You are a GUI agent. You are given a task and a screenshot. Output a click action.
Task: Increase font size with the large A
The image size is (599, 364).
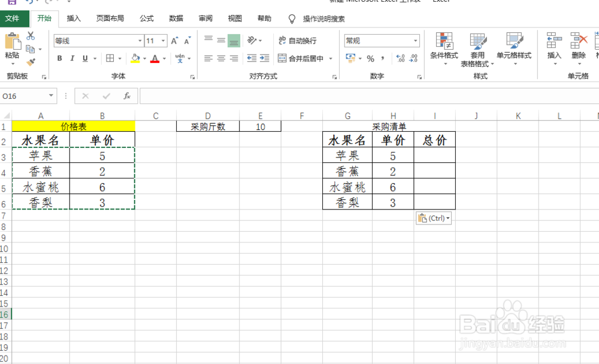[x=174, y=41]
